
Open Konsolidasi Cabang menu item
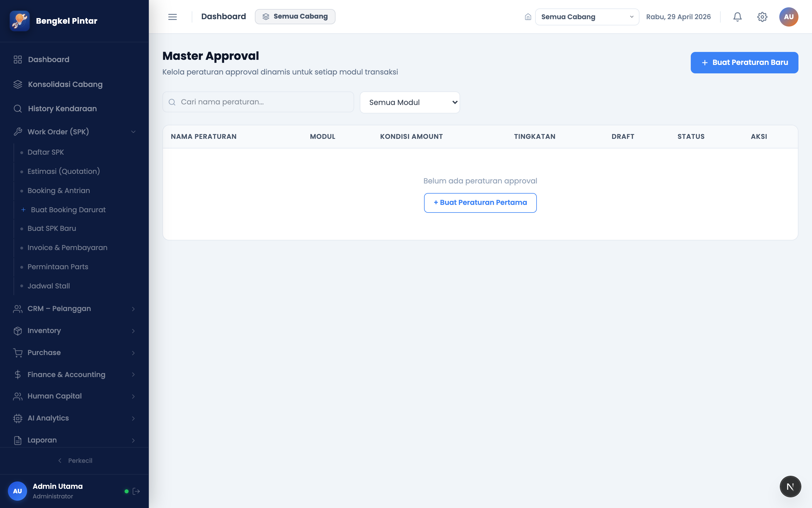(x=74, y=84)
